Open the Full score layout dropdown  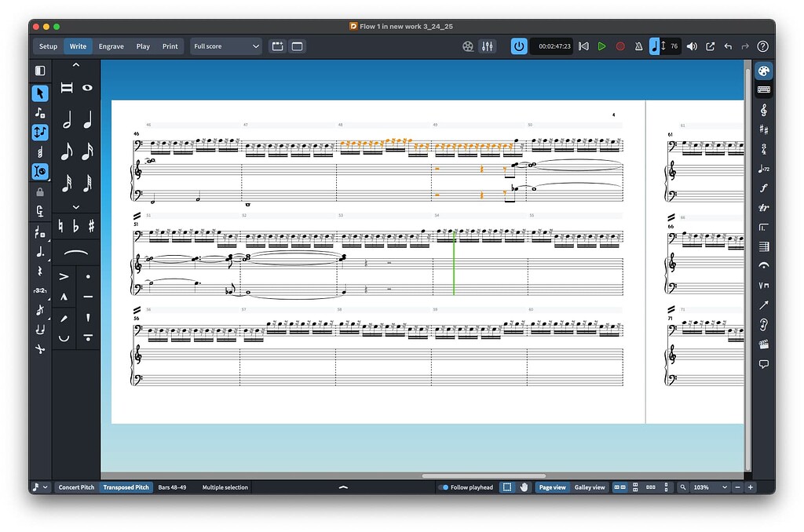tap(226, 46)
